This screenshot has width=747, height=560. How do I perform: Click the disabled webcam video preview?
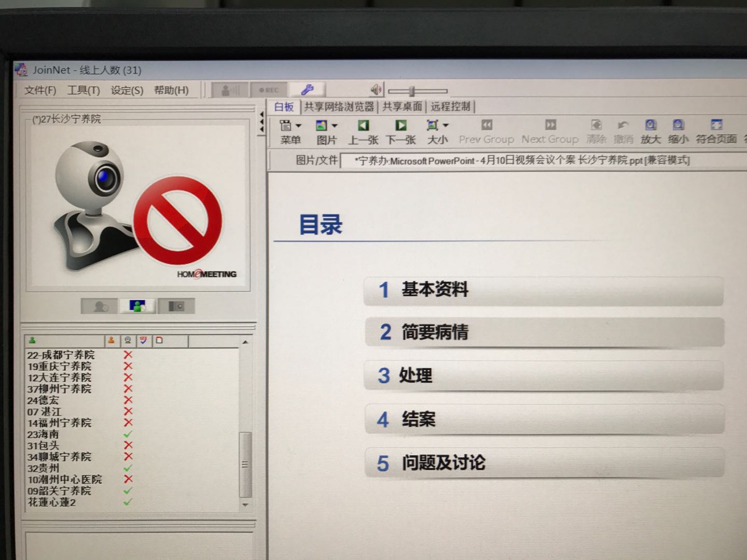[x=138, y=206]
